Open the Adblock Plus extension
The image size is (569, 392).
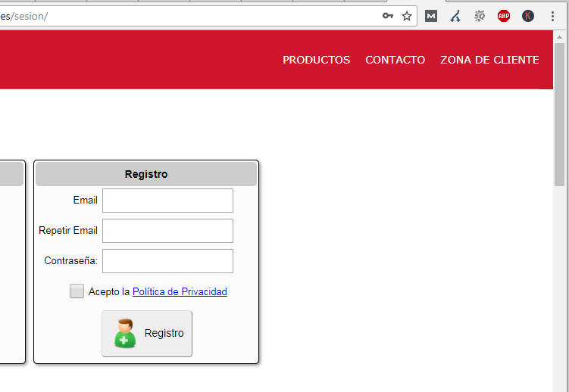(504, 16)
